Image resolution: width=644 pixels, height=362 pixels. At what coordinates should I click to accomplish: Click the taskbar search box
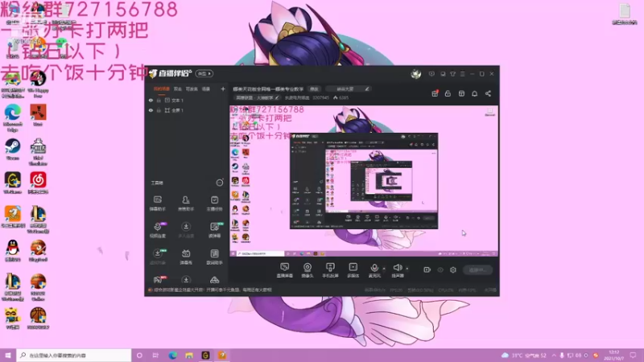pos(74,355)
